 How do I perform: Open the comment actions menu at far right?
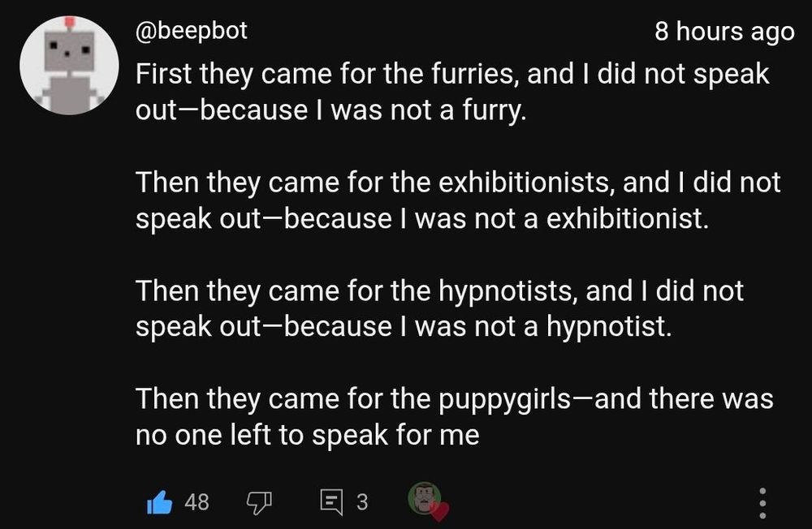(762, 502)
